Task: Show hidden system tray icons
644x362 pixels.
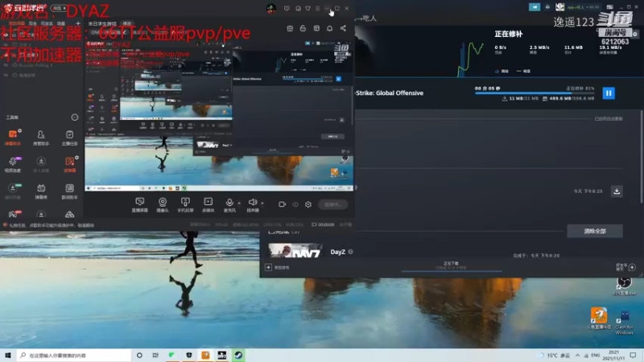Action: 577,355
